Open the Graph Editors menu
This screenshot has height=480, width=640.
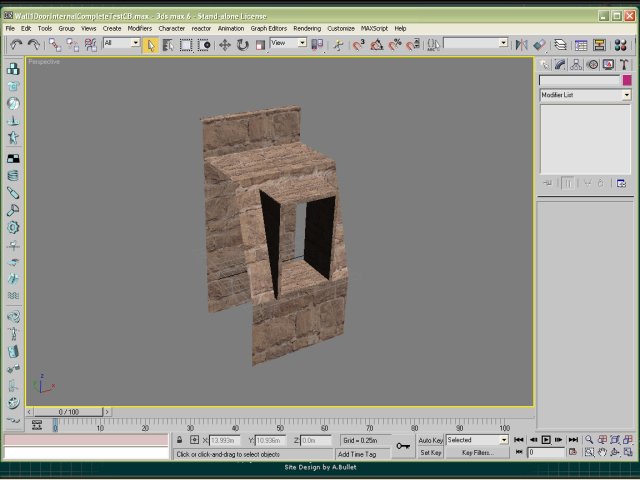270,28
